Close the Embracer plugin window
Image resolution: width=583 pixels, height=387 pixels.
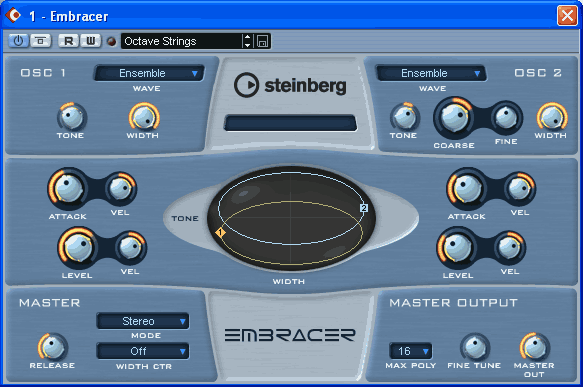[x=567, y=16]
